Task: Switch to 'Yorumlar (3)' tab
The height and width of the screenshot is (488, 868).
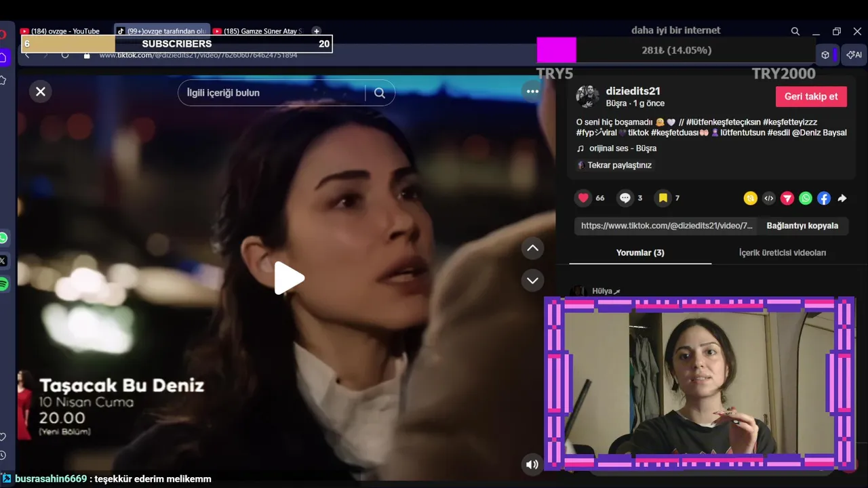Action: [x=640, y=253]
